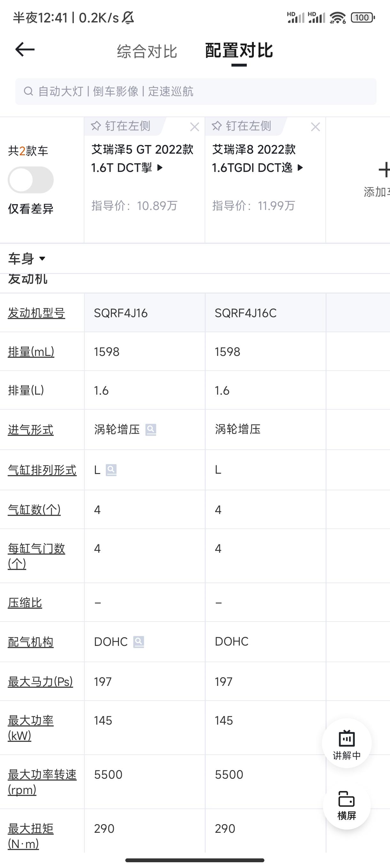
Task: Open 最大功率转速(rpm) explanation link
Action: pyautogui.click(x=42, y=782)
